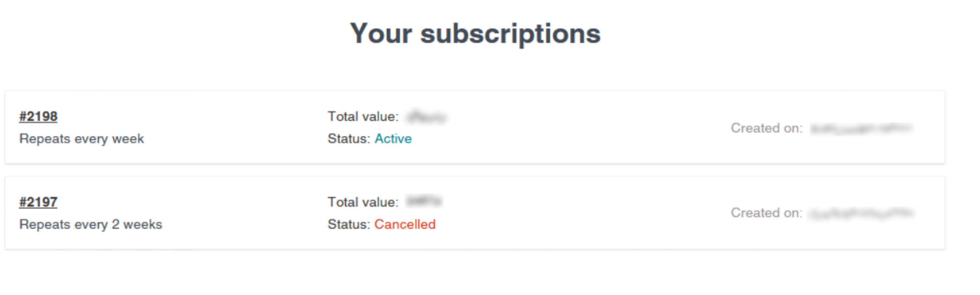The image size is (980, 295).
Task: Click the word 'Your' in the heading
Action: click(381, 34)
